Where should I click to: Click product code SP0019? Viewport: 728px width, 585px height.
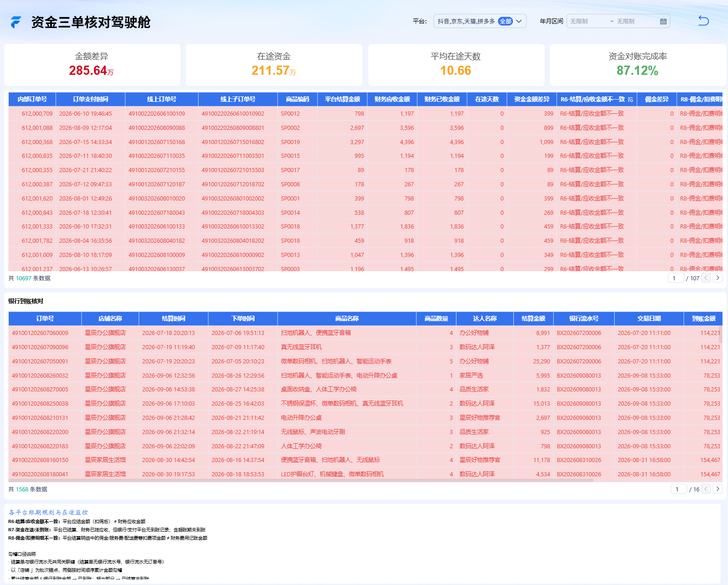coord(290,142)
